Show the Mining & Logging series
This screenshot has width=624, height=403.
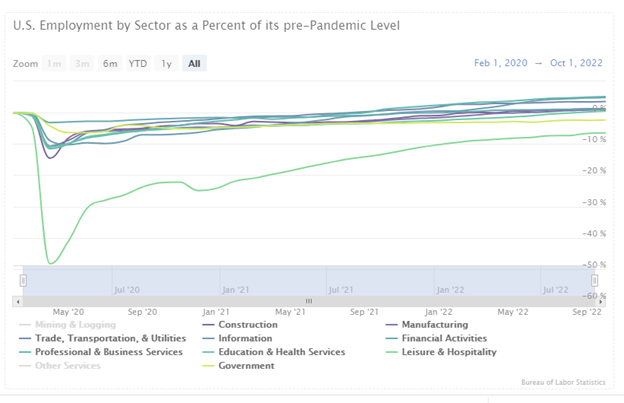75,324
